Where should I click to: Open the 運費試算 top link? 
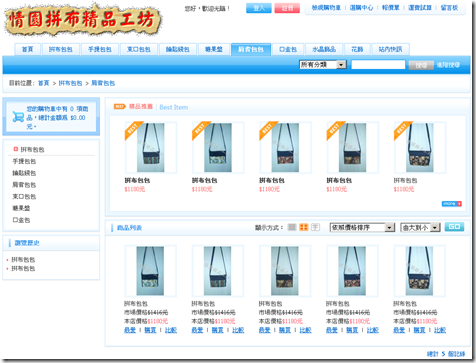pos(420,8)
